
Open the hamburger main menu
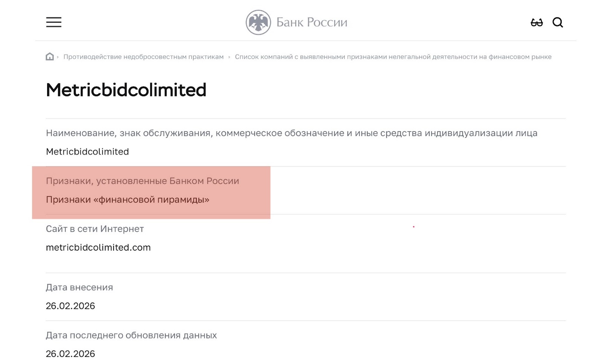pyautogui.click(x=54, y=22)
